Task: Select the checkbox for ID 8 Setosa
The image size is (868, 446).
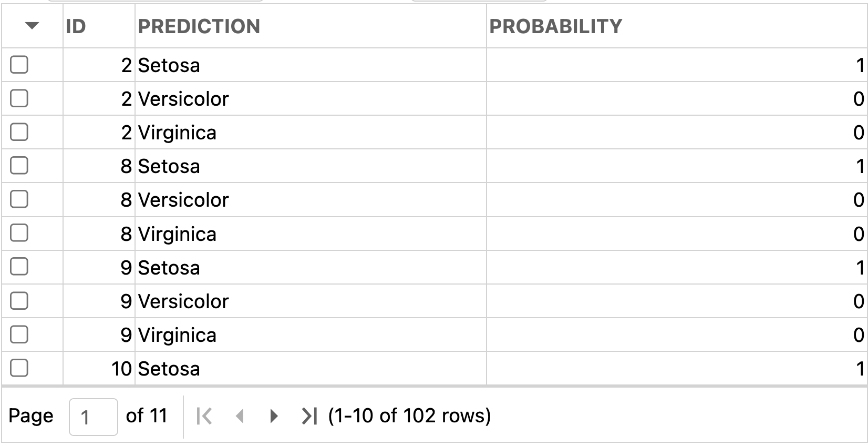Action: pyautogui.click(x=19, y=166)
